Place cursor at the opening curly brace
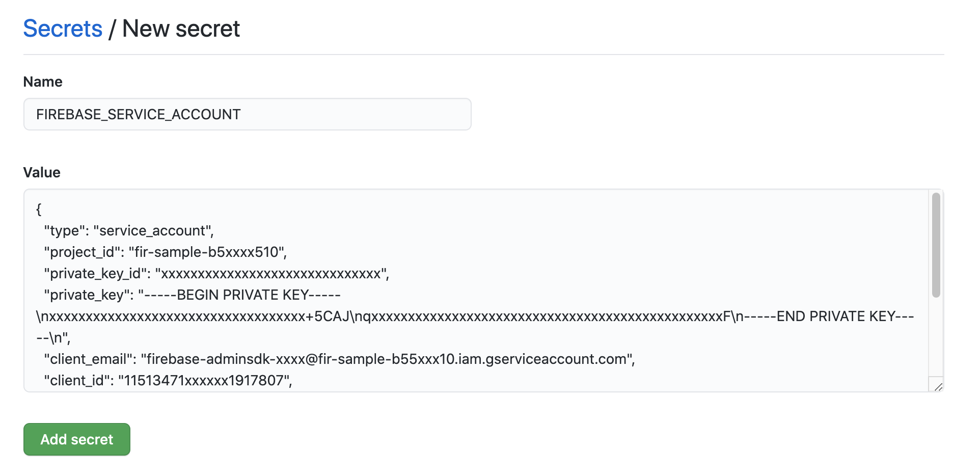 [39, 209]
